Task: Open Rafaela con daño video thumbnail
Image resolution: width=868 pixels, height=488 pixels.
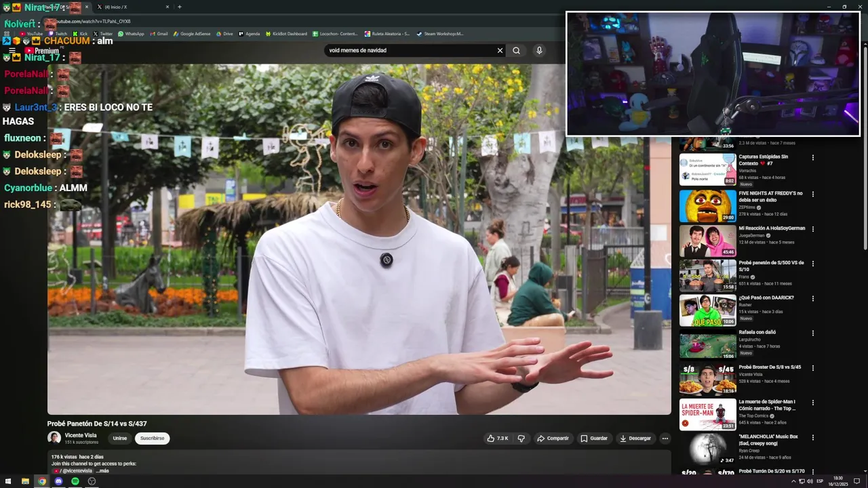Action: click(707, 345)
